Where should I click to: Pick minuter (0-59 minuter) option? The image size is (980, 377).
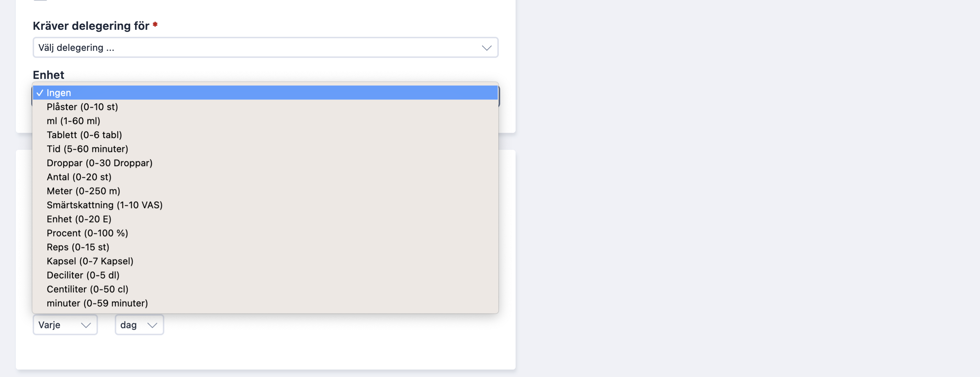(x=266, y=303)
